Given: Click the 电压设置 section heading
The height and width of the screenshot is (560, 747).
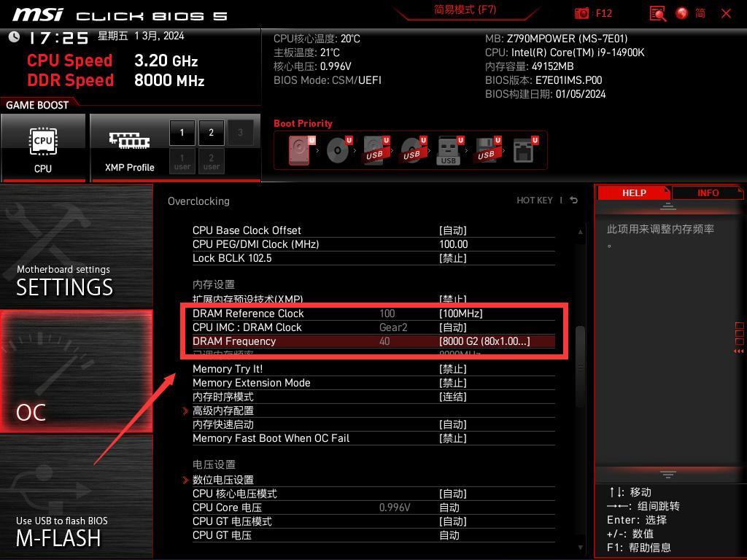Looking at the screenshot, I should 214,464.
